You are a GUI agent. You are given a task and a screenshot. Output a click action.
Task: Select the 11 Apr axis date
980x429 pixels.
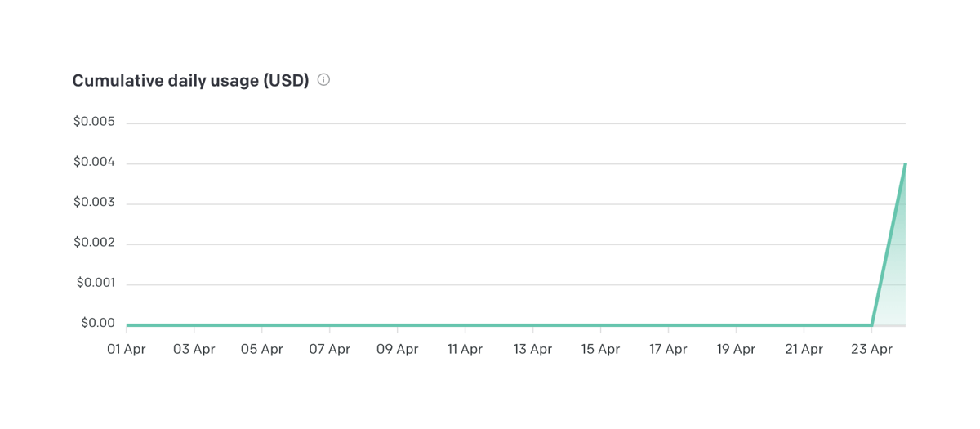coord(465,349)
